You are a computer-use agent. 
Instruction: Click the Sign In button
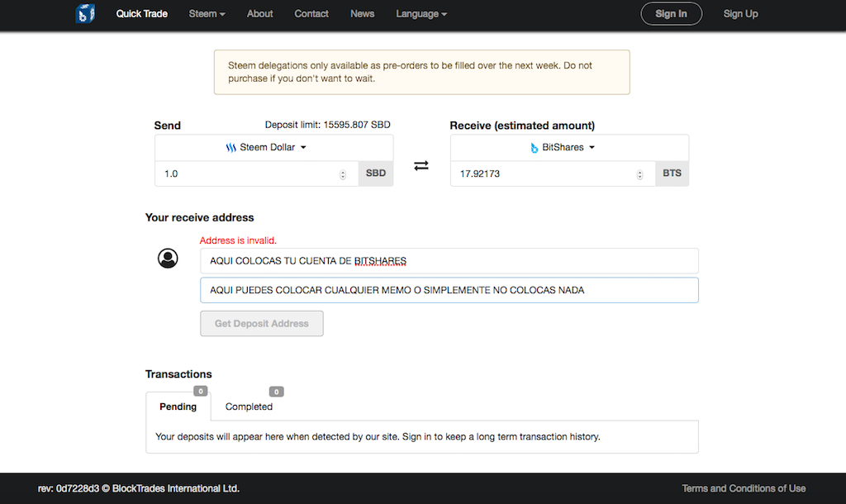pos(671,14)
